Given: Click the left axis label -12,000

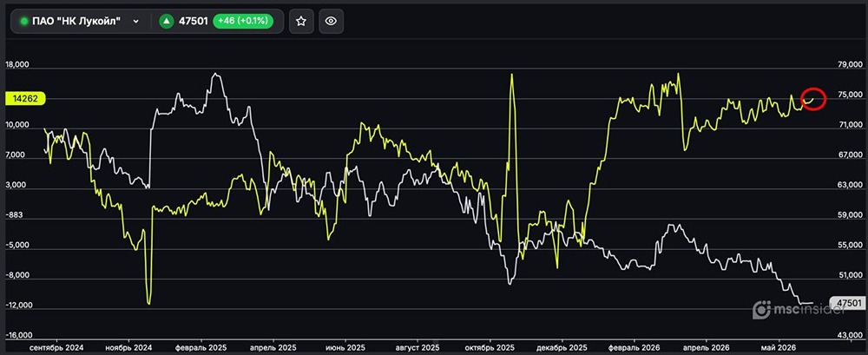Looking at the screenshot, I should pyautogui.click(x=17, y=306).
